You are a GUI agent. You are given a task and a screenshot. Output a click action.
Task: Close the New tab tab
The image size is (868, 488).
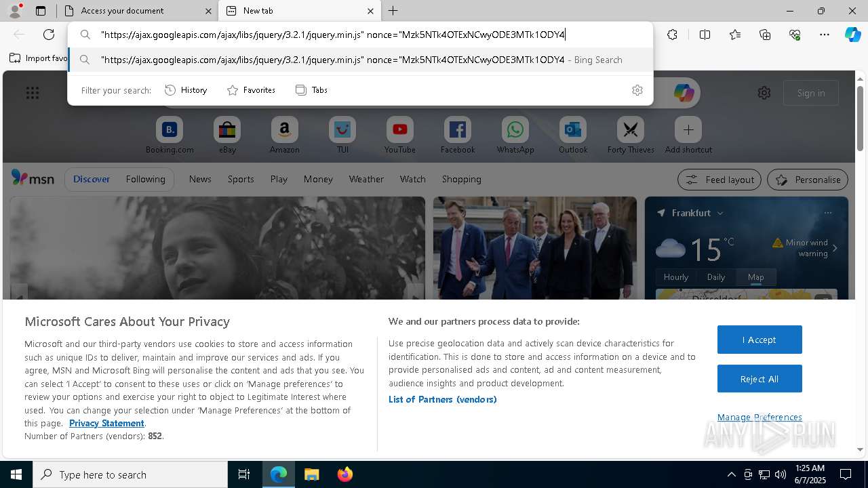(x=370, y=11)
